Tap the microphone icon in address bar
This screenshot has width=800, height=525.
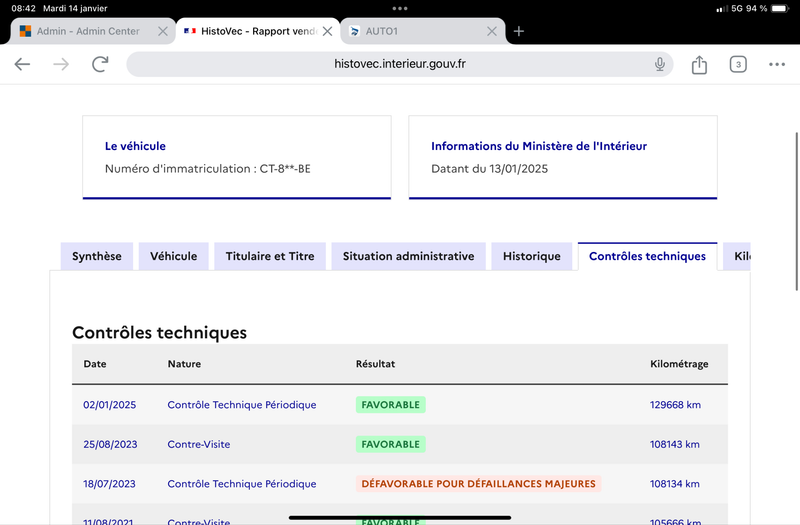(x=660, y=64)
